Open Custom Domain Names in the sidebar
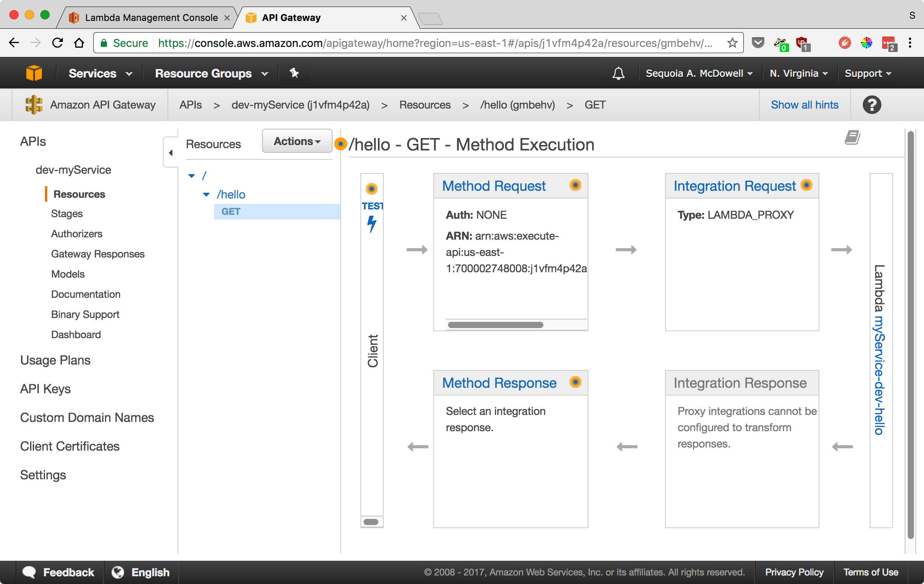This screenshot has height=584, width=924. pos(87,418)
